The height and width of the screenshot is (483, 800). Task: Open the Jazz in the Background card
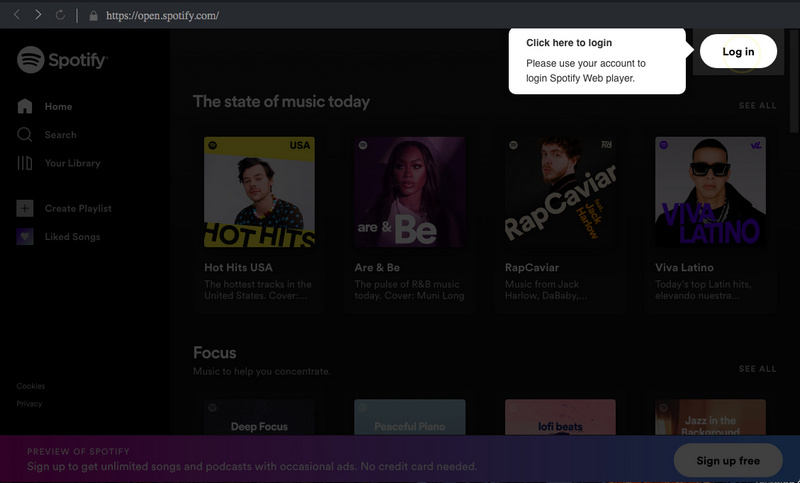pos(710,417)
